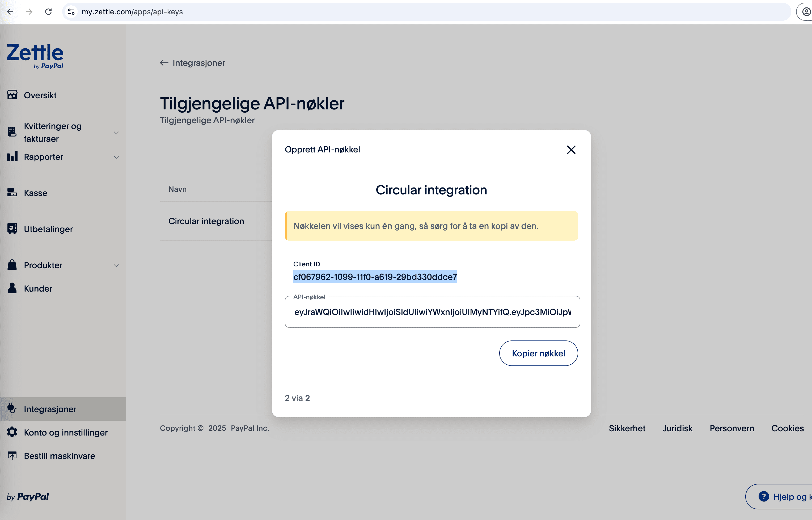Click the Bestill maskinvare icon
The width and height of the screenshot is (812, 520).
pos(12,455)
